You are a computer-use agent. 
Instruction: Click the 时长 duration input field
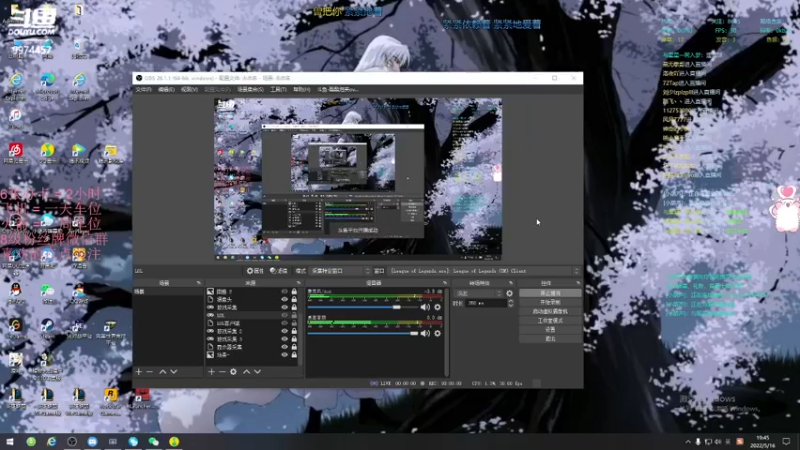[486, 303]
